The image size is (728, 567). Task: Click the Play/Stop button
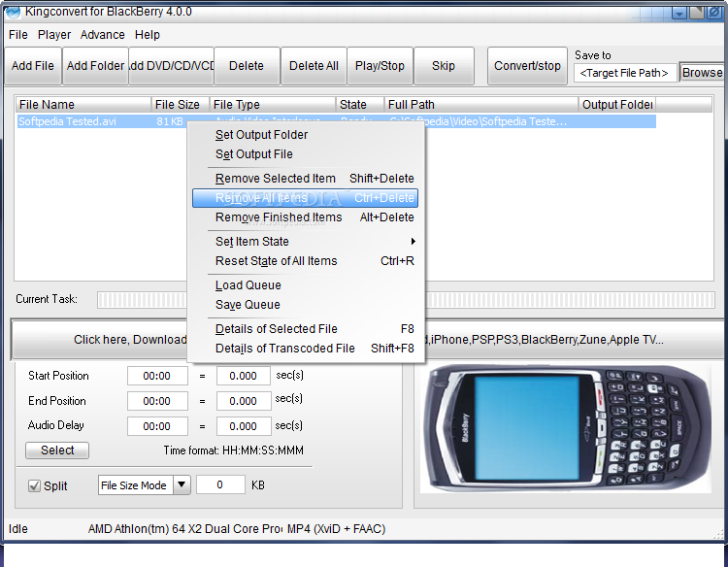point(380,66)
